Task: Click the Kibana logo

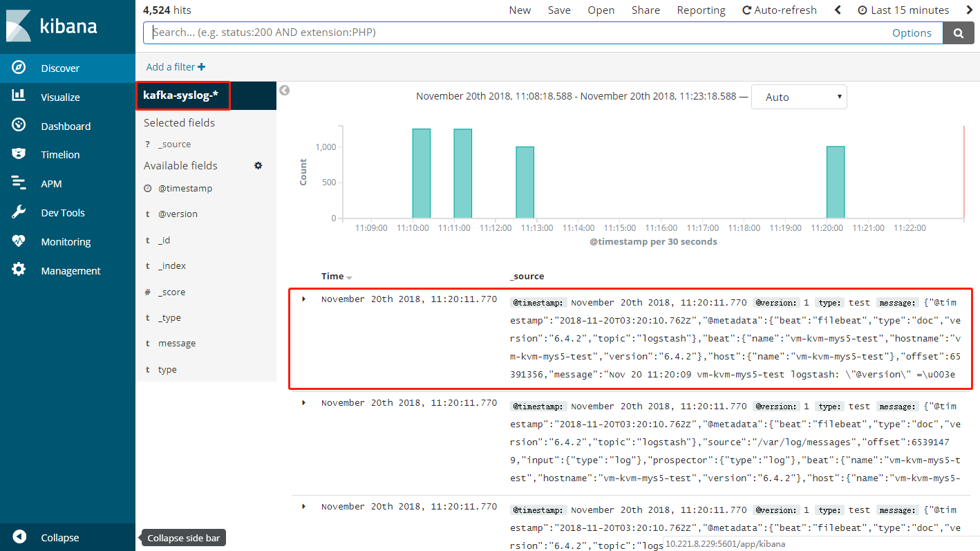Action: tap(53, 26)
